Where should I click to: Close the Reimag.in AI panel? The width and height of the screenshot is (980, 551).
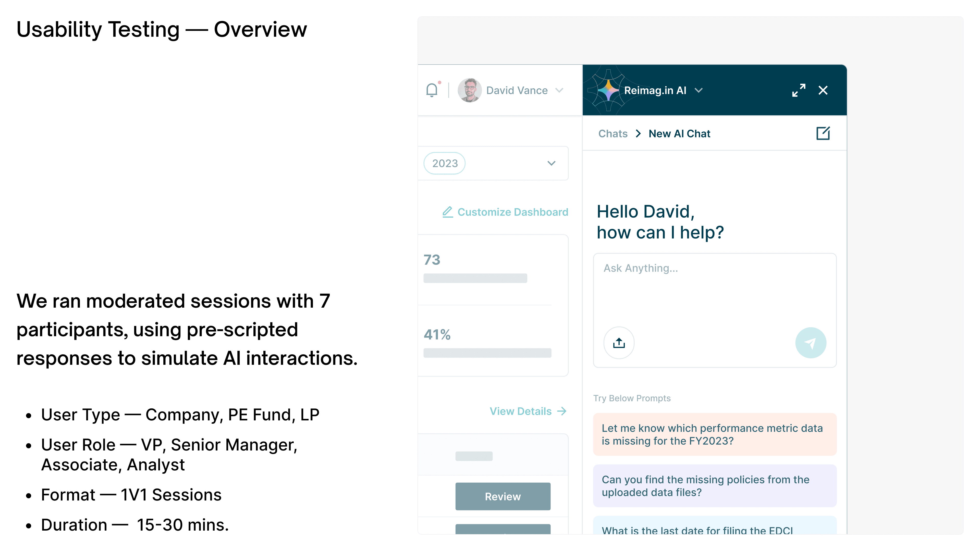click(x=823, y=90)
